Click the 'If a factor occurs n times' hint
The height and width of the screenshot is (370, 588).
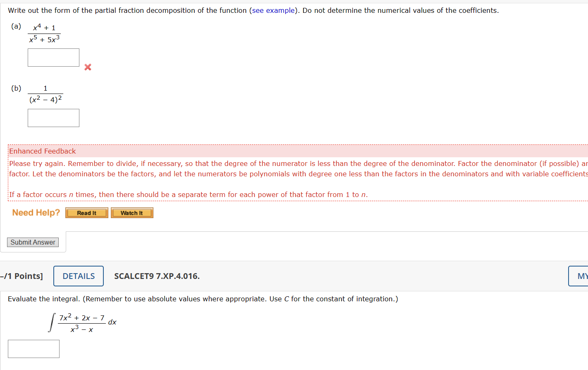point(188,195)
